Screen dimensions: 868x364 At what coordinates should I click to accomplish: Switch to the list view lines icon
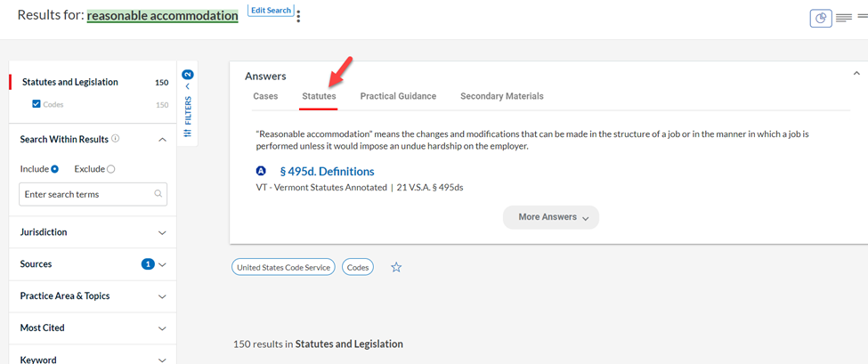tap(844, 19)
